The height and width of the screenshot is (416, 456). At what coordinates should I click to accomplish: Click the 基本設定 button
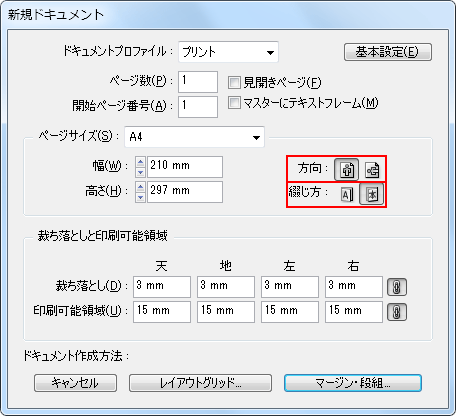coord(388,52)
